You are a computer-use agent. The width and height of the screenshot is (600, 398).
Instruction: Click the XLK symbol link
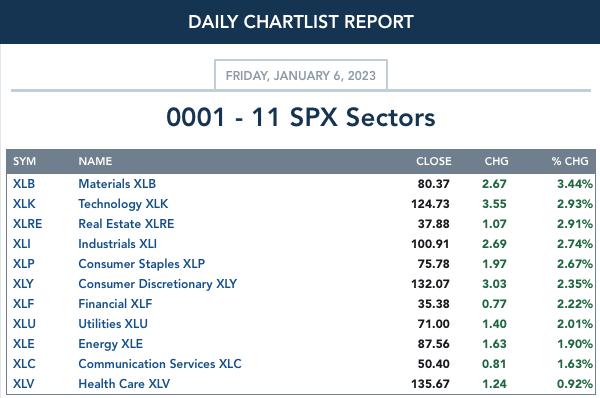tap(24, 204)
